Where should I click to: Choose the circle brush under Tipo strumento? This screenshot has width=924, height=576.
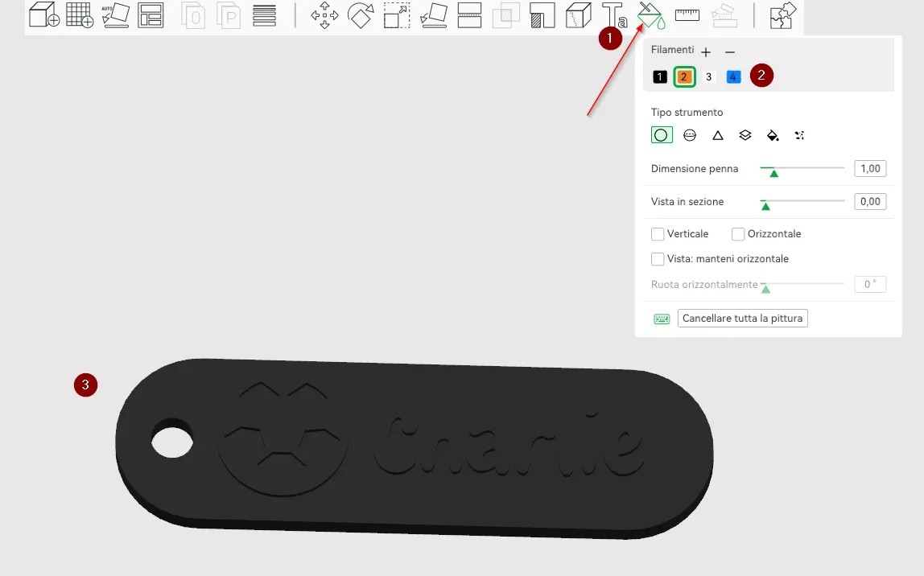[661, 134]
